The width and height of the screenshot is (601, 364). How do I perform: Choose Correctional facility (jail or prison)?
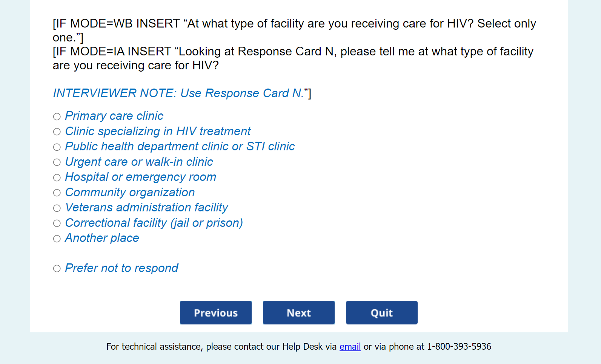[57, 223]
